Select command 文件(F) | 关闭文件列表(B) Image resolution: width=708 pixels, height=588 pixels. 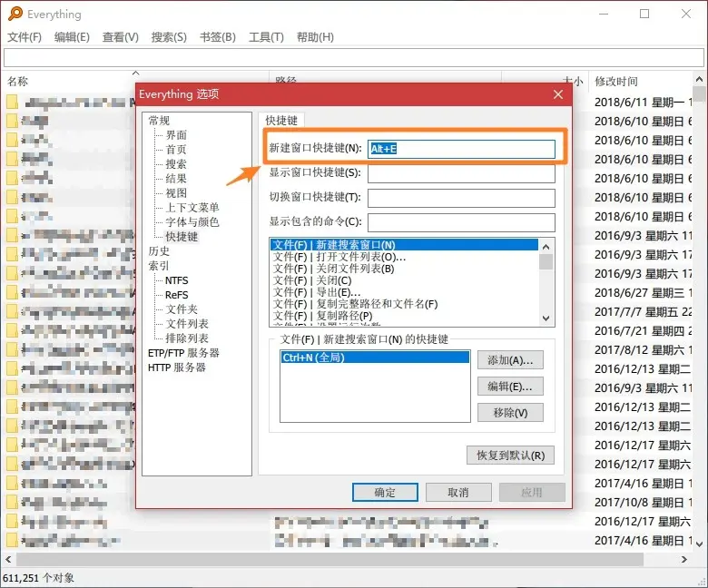[404, 269]
